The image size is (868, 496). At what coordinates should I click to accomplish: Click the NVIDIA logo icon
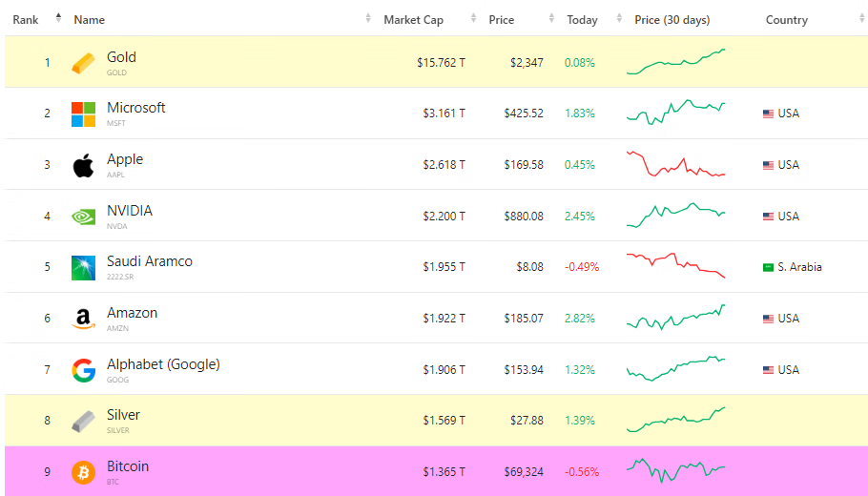[x=83, y=217]
